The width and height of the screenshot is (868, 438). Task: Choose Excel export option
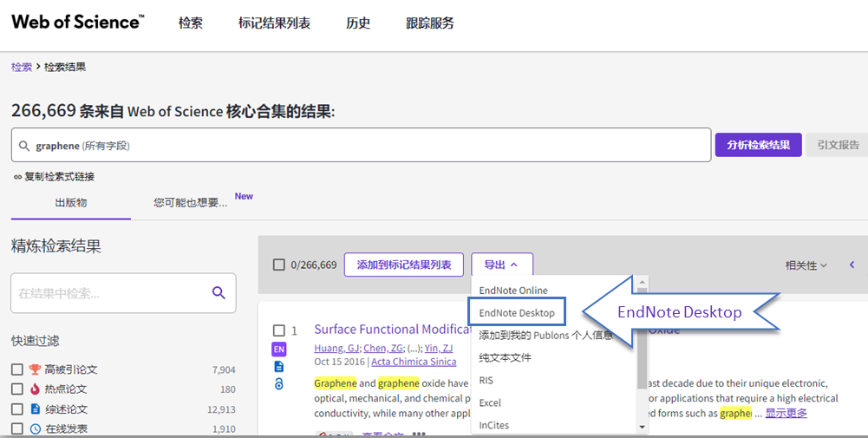click(490, 402)
